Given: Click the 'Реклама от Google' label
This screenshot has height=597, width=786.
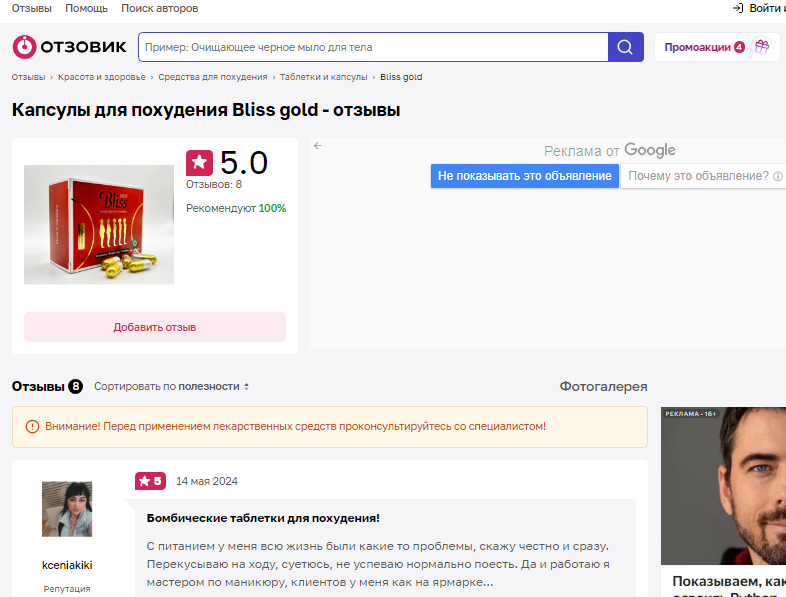Looking at the screenshot, I should 610,150.
